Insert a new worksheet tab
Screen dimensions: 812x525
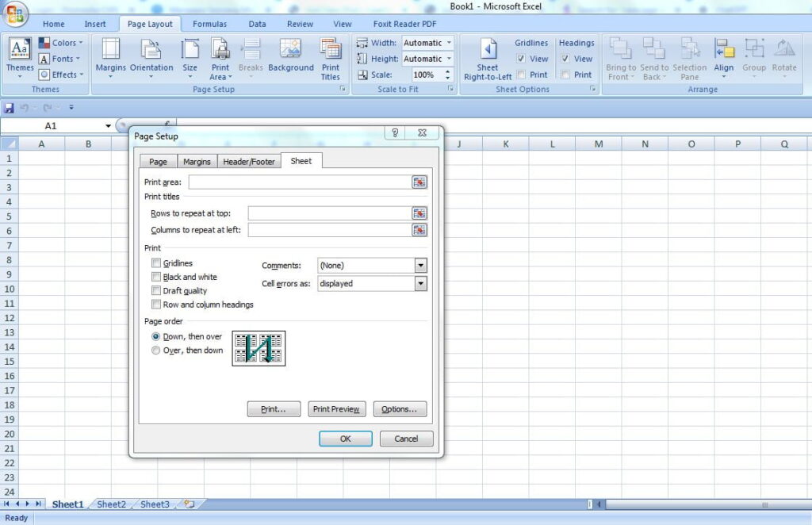coord(190,504)
